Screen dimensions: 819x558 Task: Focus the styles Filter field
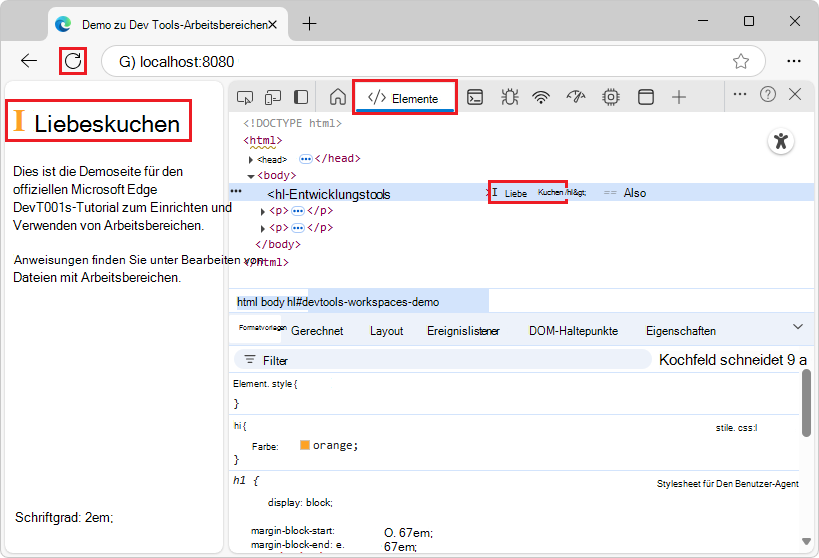tap(442, 360)
